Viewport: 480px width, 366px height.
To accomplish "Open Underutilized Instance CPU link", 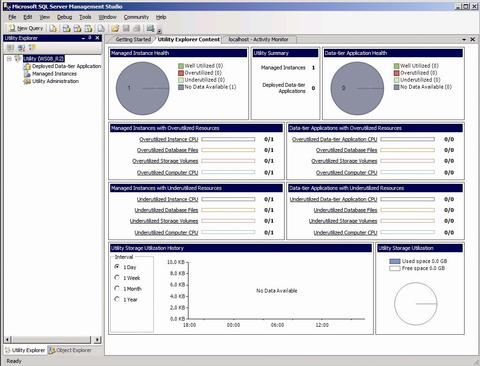I will [x=167, y=199].
